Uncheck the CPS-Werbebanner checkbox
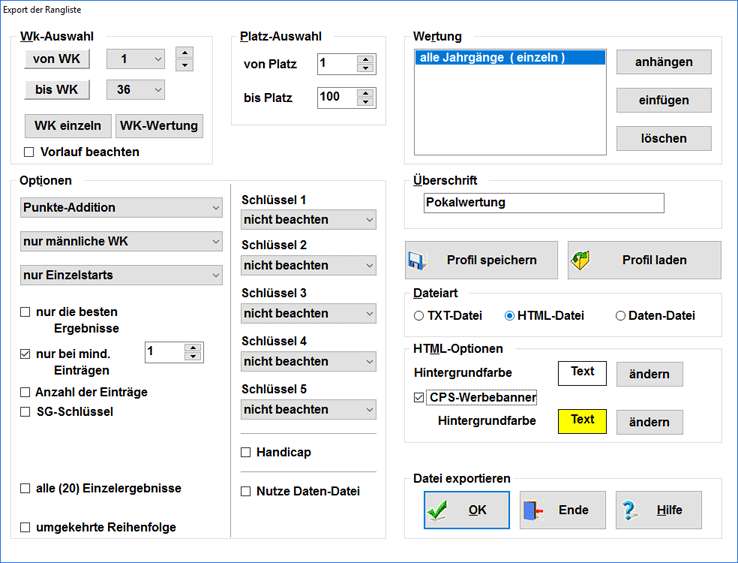Viewport: 738px width, 563px height. (x=419, y=397)
